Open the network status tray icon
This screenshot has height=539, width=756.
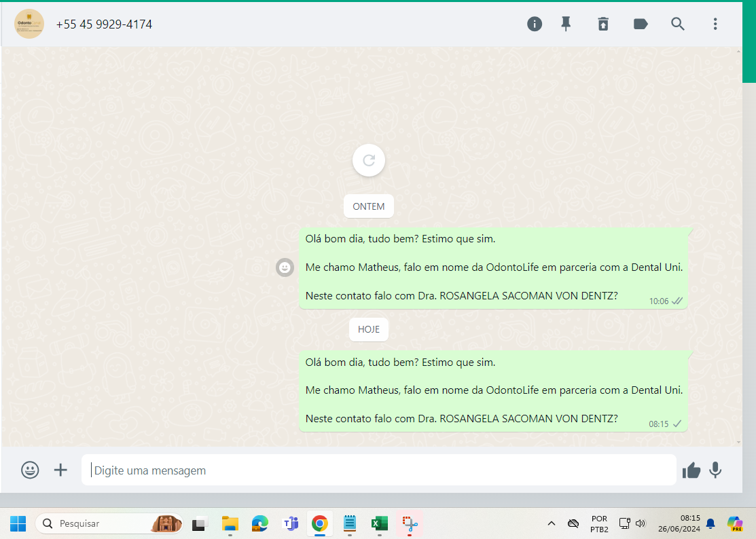click(x=625, y=523)
